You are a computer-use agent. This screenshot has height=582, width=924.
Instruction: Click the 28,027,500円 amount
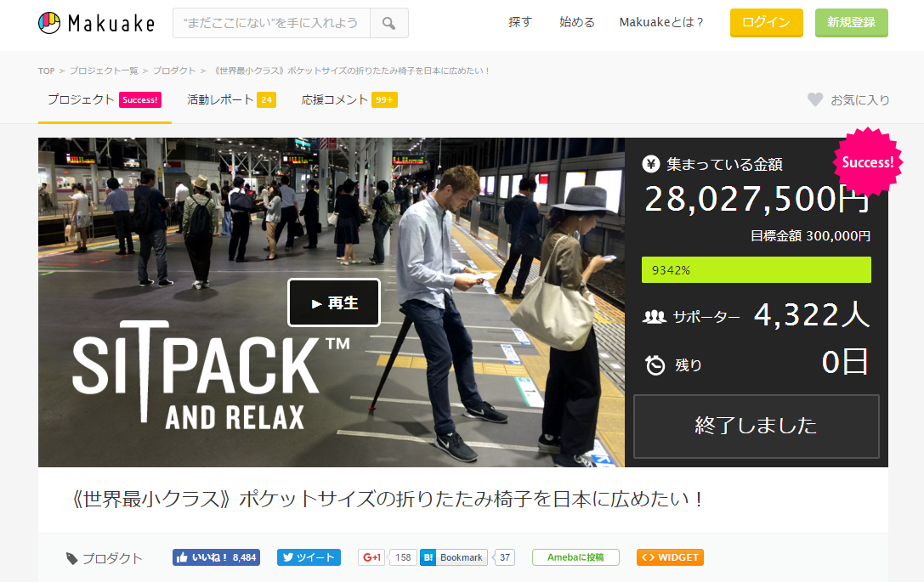tap(757, 199)
